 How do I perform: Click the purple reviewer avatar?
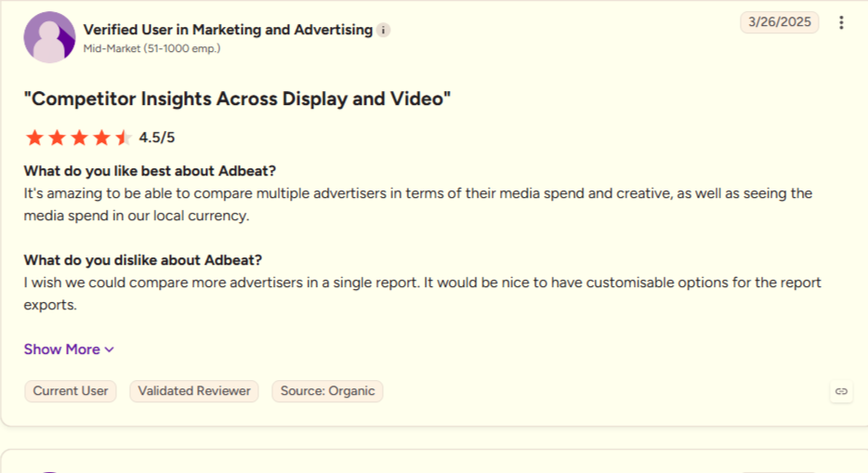click(49, 37)
